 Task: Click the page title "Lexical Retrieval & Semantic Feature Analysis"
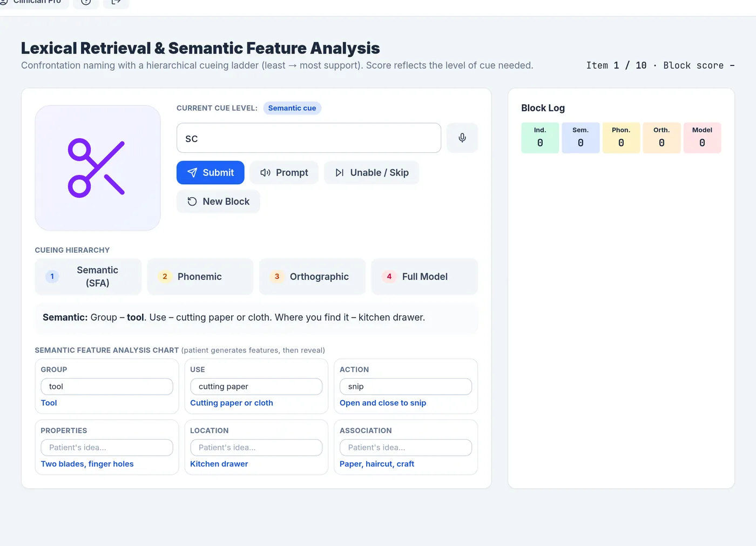click(x=200, y=48)
